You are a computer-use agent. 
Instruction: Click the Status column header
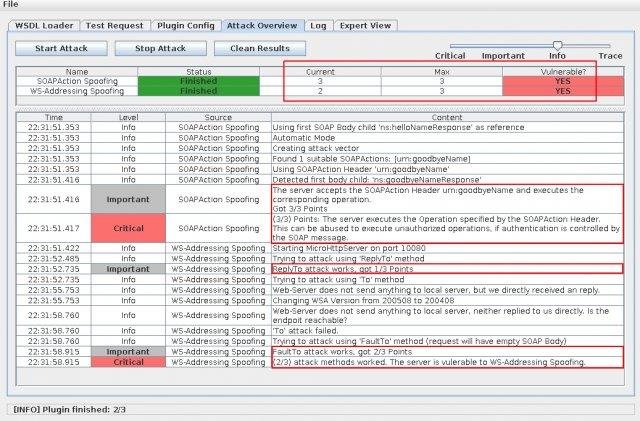(x=198, y=72)
